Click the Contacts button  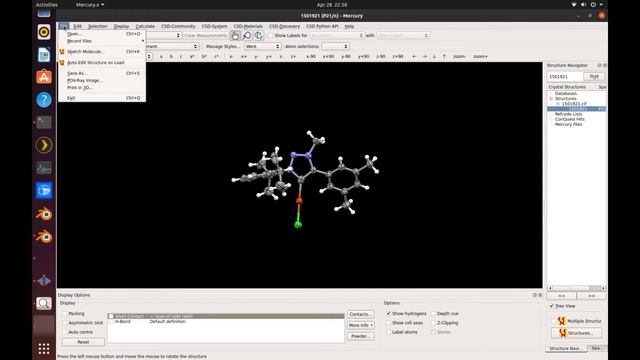click(360, 314)
